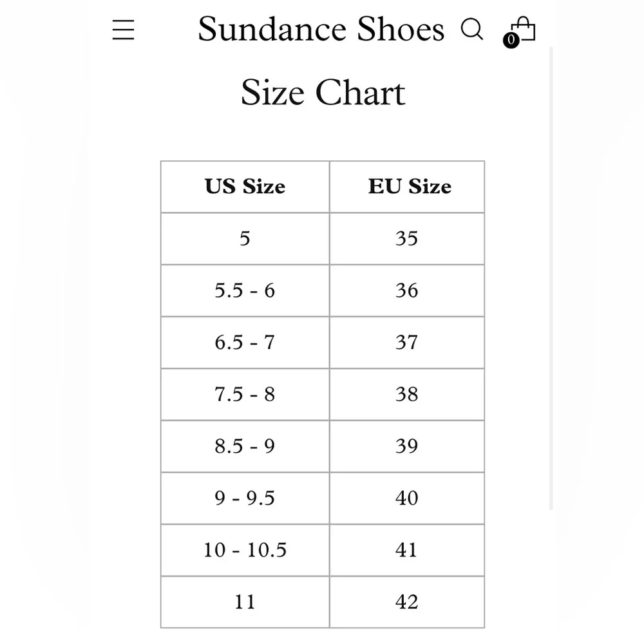Select the US size 11 cell
Image resolution: width=644 pixels, height=644 pixels.
pyautogui.click(x=245, y=602)
